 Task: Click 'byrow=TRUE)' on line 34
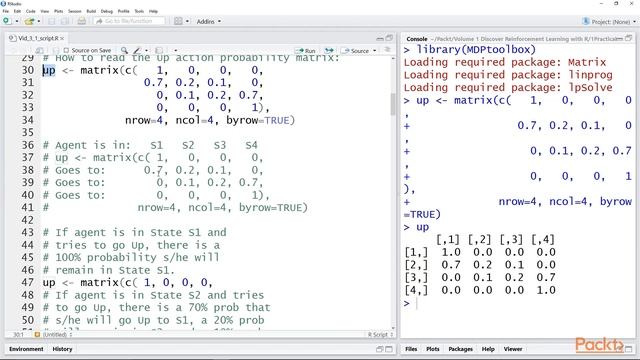260,120
